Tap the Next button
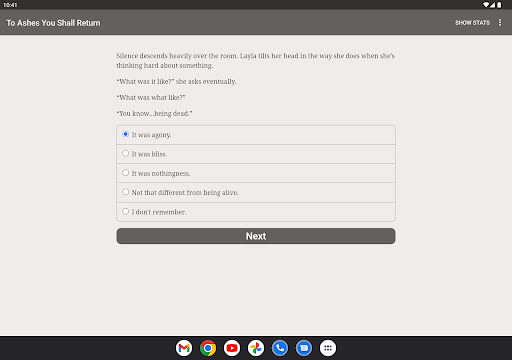 click(x=256, y=236)
